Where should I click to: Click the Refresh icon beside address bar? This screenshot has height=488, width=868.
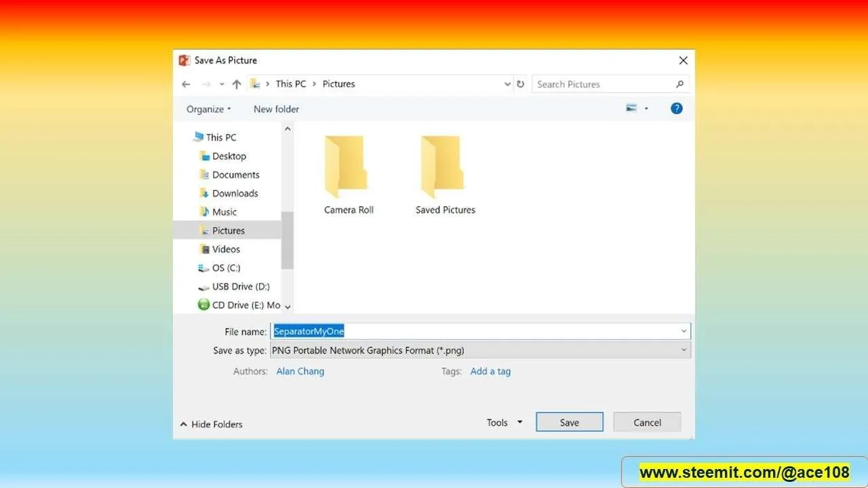click(520, 84)
